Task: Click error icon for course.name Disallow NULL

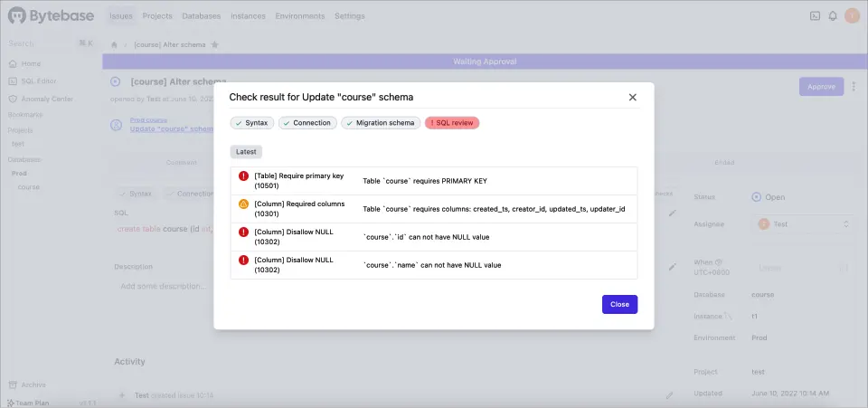Action: [x=243, y=261]
